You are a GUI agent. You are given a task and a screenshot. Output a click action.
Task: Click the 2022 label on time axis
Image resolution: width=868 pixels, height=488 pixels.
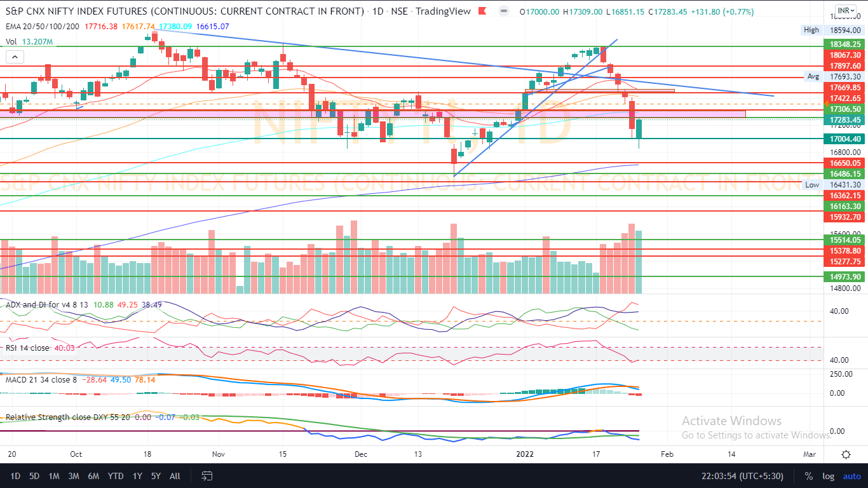[x=525, y=454]
